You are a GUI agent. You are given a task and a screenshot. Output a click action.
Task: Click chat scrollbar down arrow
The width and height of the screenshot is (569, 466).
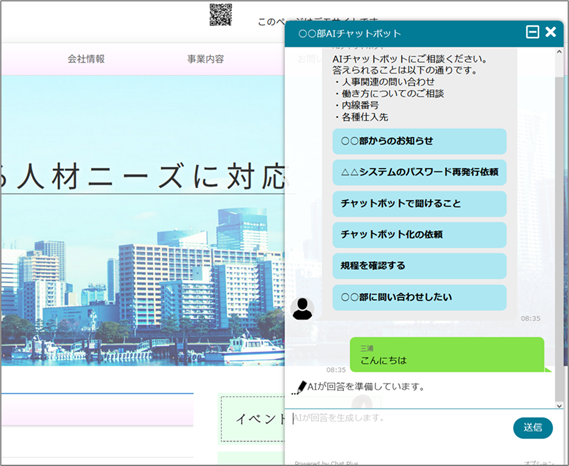point(559,406)
